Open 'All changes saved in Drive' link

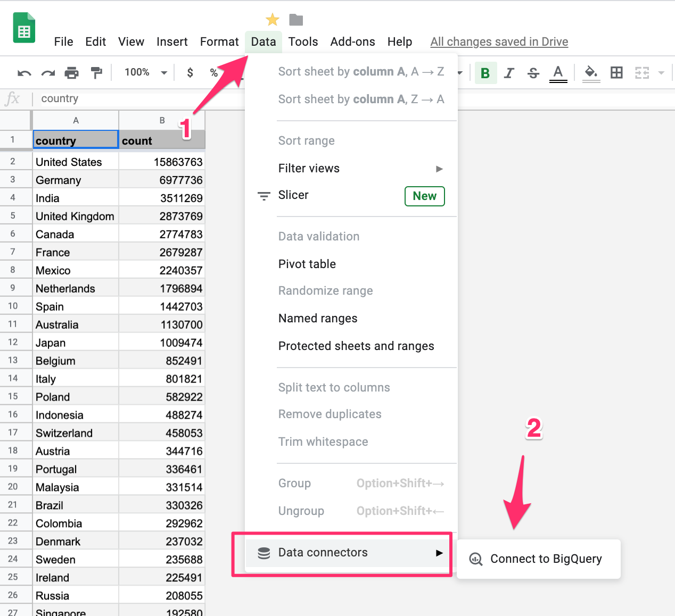tap(499, 41)
